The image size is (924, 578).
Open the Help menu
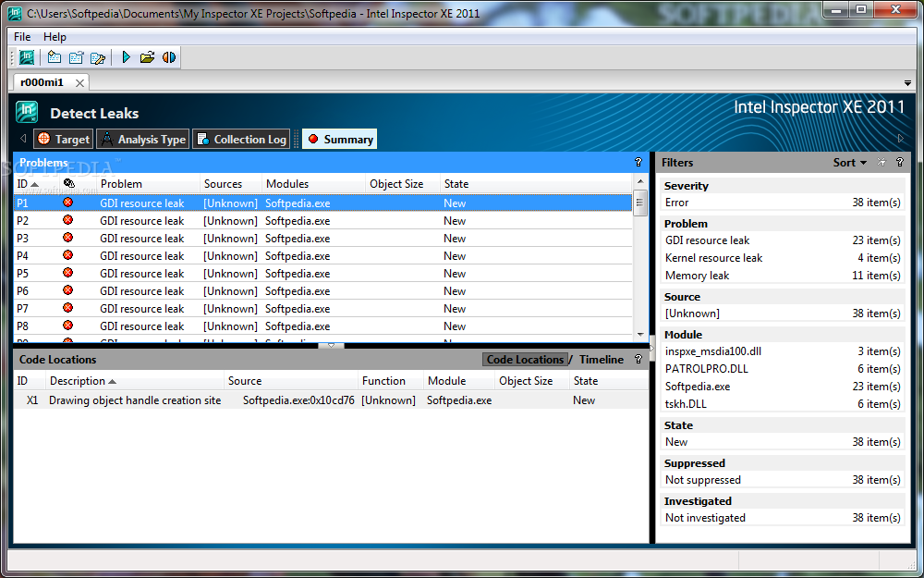point(55,37)
